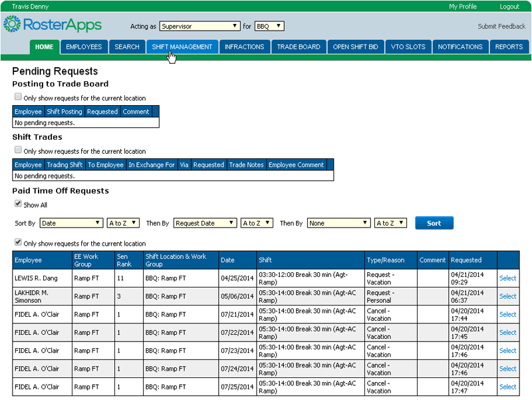Switch to the Employees tab
The width and height of the screenshot is (532, 400).
(x=84, y=47)
